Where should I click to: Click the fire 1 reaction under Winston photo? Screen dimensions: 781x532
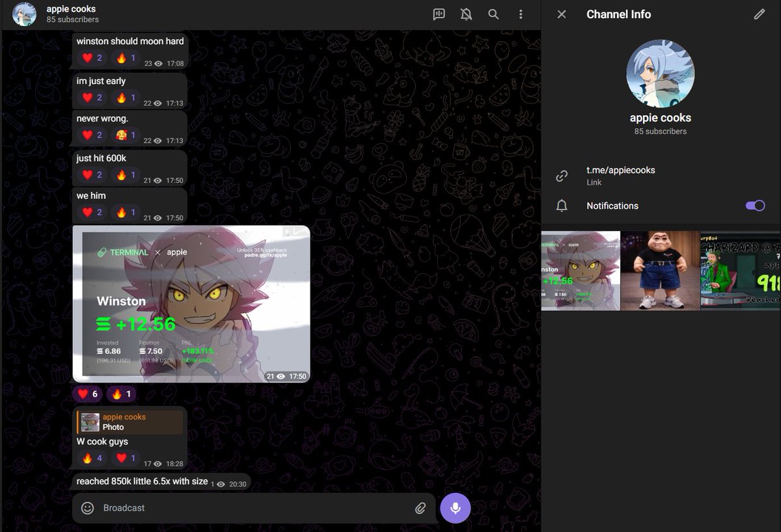coord(122,393)
